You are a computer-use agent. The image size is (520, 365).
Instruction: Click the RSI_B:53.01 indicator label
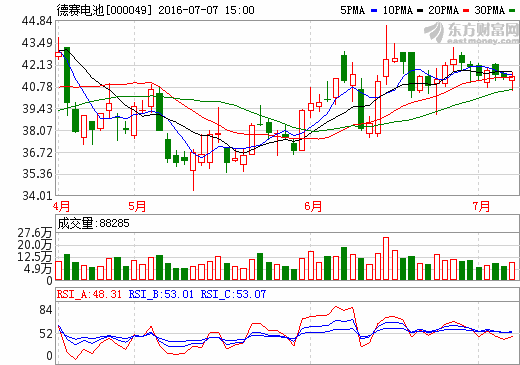pos(161,294)
